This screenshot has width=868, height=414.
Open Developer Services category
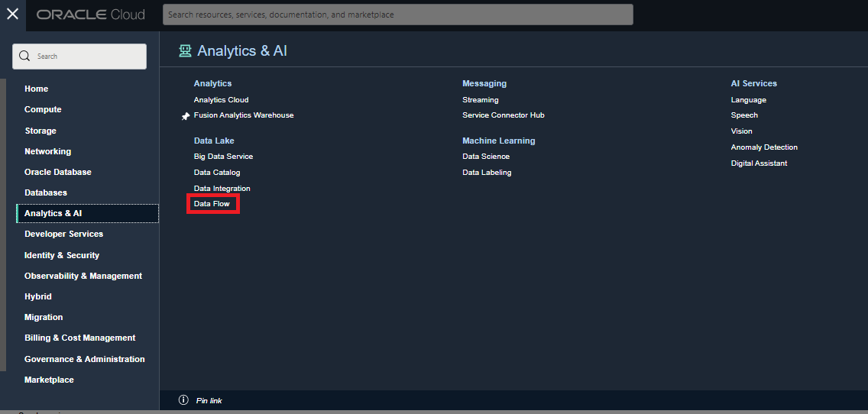coord(63,234)
